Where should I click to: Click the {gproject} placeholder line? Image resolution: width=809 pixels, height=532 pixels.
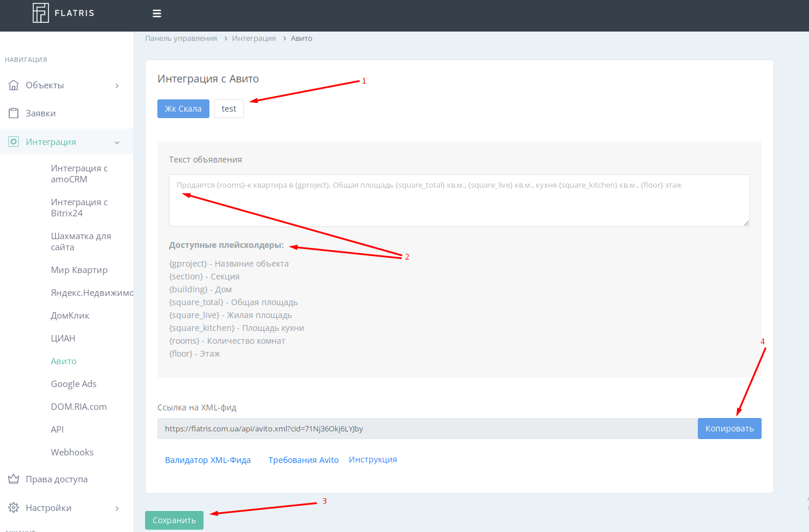coord(229,264)
